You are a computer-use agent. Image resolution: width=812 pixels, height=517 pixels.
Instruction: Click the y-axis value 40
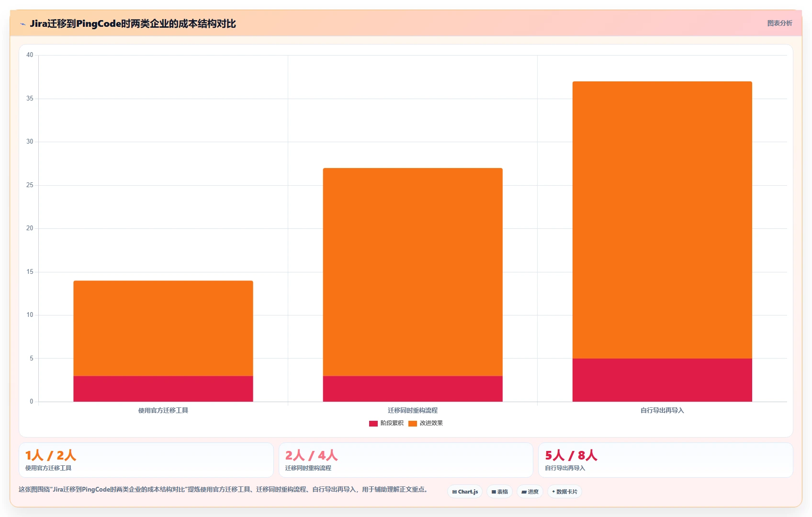click(30, 55)
